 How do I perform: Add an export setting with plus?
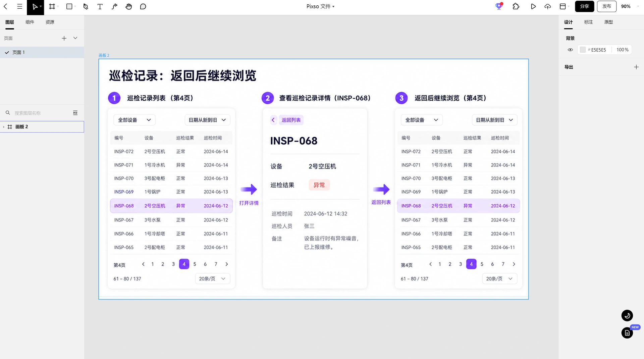636,67
